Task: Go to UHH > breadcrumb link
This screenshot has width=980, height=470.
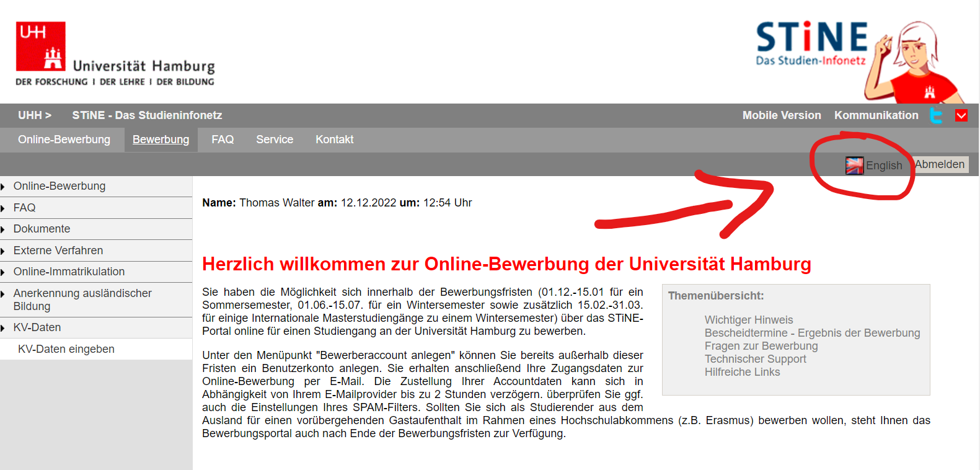Action: click(x=35, y=115)
